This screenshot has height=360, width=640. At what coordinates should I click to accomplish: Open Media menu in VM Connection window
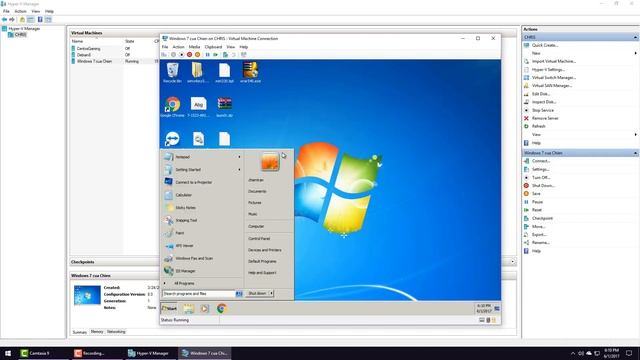[x=194, y=47]
